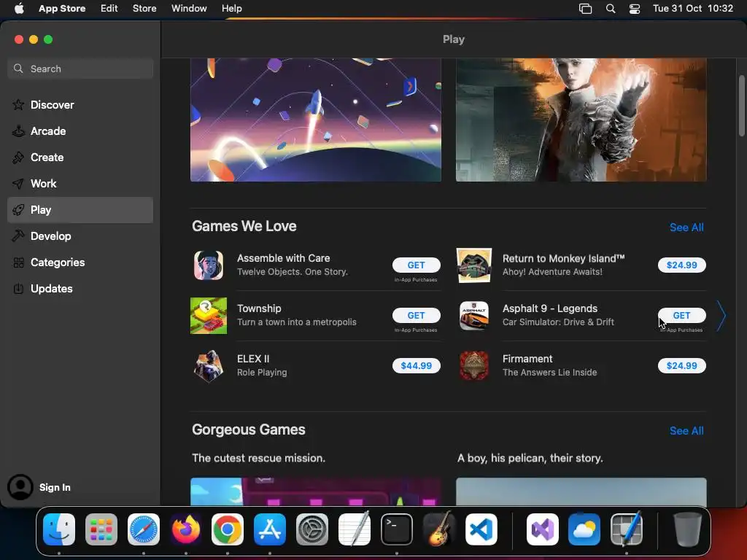747x560 pixels.
Task: Get Asphalt 9 - Legends
Action: 682,316
